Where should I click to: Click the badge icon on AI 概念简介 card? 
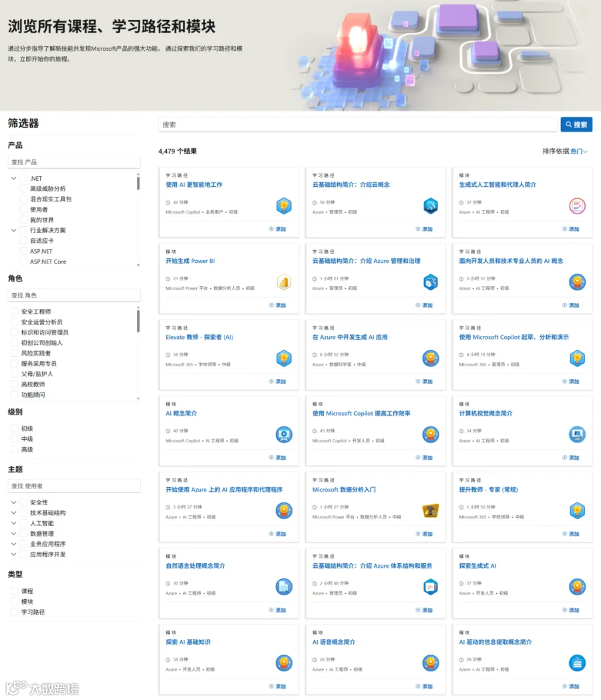click(284, 434)
